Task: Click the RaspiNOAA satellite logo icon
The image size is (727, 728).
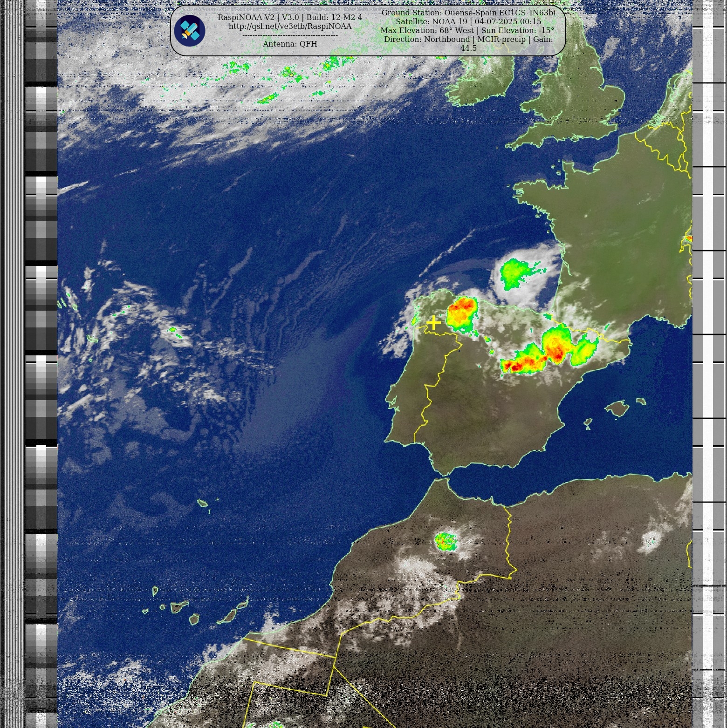Action: click(x=190, y=31)
